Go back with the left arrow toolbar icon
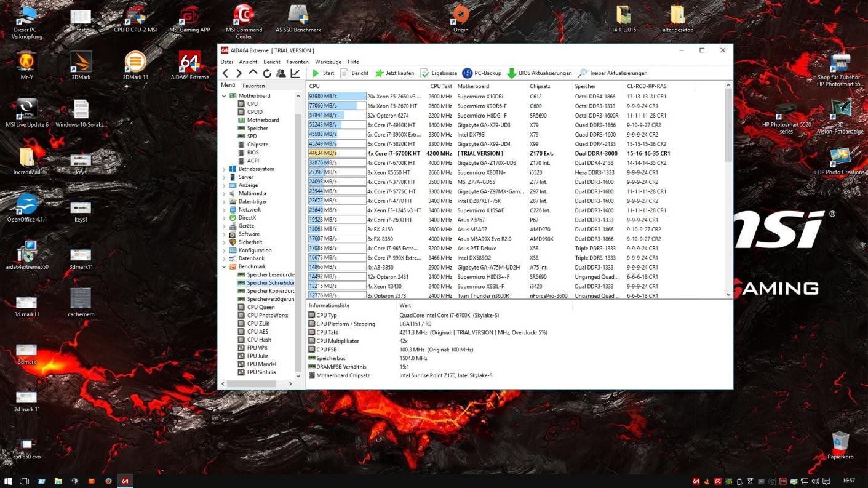The width and height of the screenshot is (868, 488). [226, 73]
